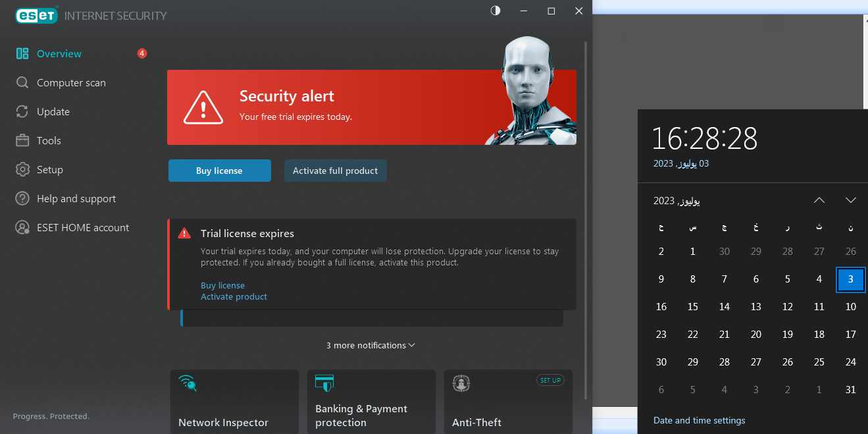
Task: Select date 20 in the calendar
Action: 756,335
